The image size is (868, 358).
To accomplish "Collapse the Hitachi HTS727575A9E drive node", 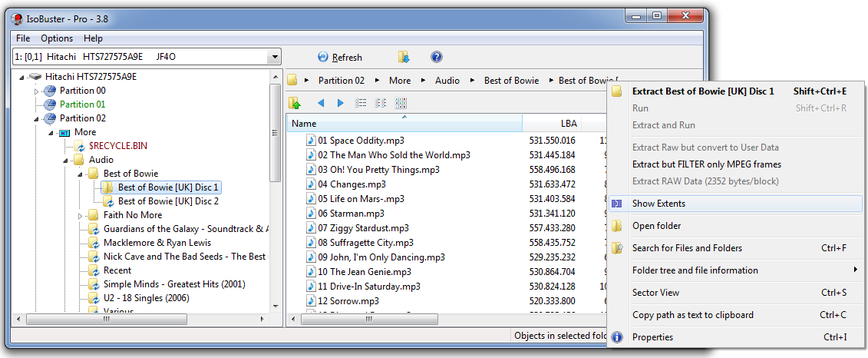I will [21, 77].
